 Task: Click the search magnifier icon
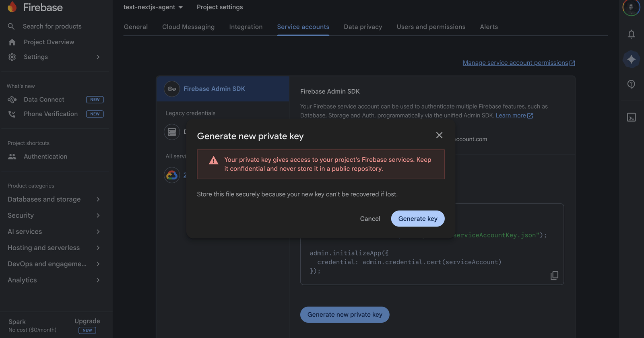click(x=11, y=26)
